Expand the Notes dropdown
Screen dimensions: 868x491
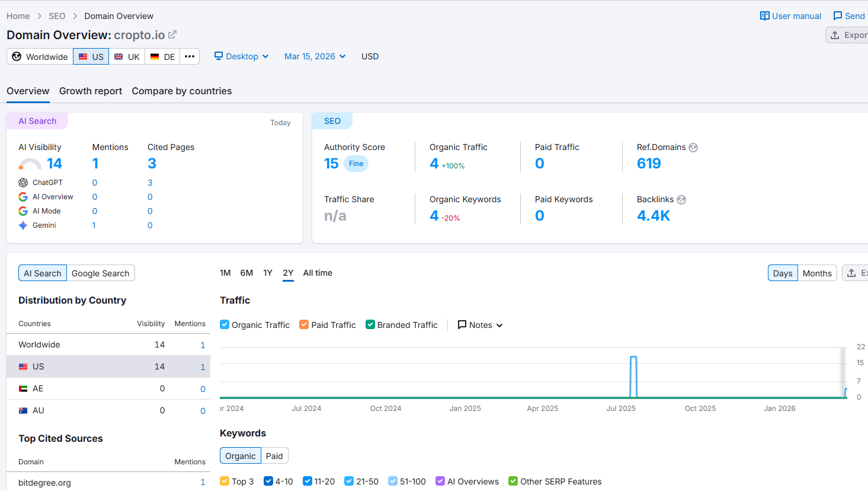click(x=481, y=325)
